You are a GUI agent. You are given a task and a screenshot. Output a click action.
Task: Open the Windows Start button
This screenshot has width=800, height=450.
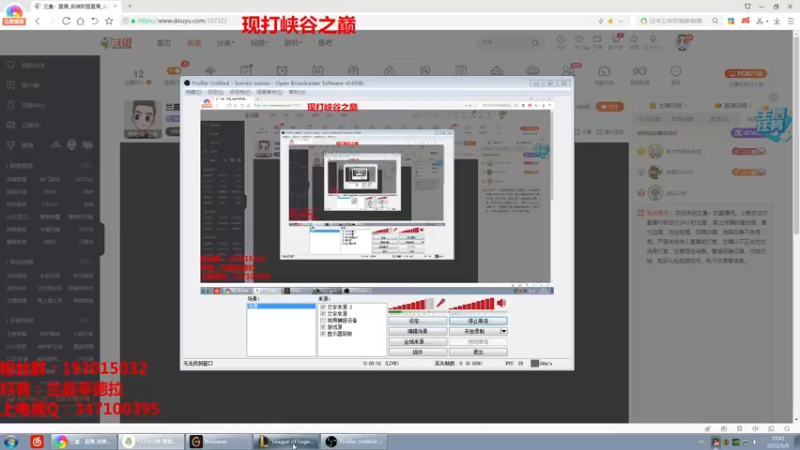11,442
